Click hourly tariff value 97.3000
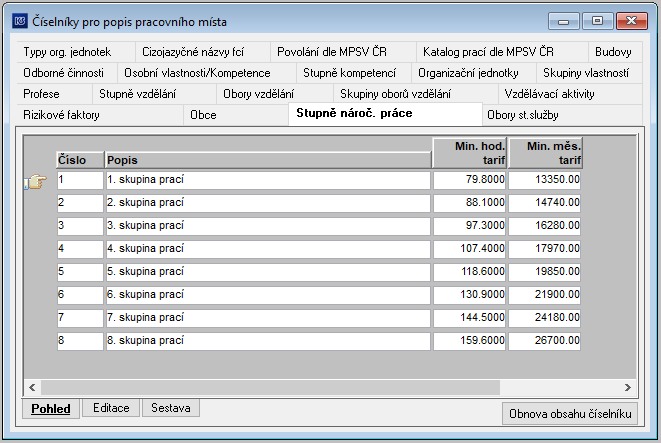Screen dimensions: 661x443 coord(470,226)
